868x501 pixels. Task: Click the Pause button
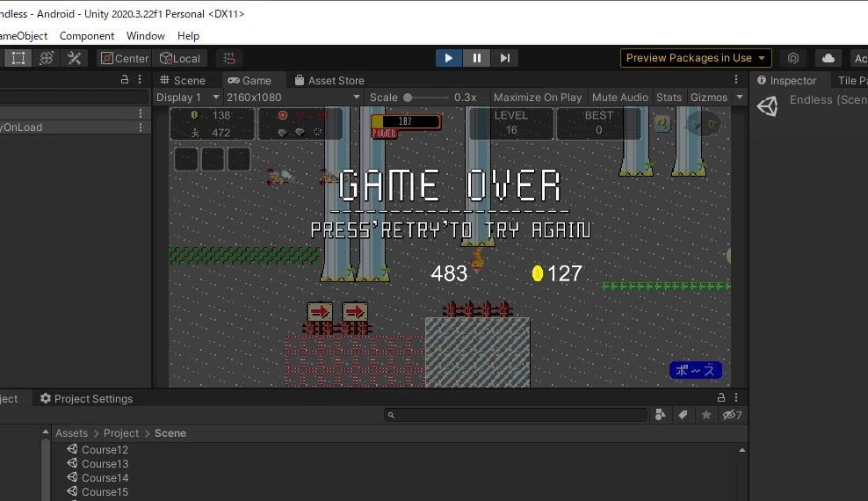click(x=477, y=58)
